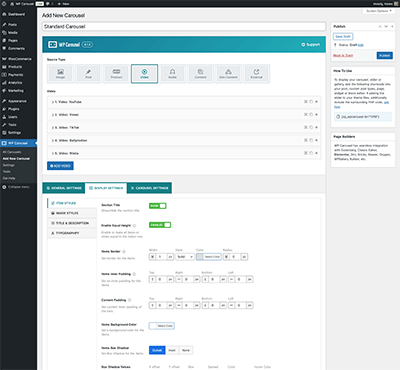
Task: Select the Post source type
Action: [88, 74]
